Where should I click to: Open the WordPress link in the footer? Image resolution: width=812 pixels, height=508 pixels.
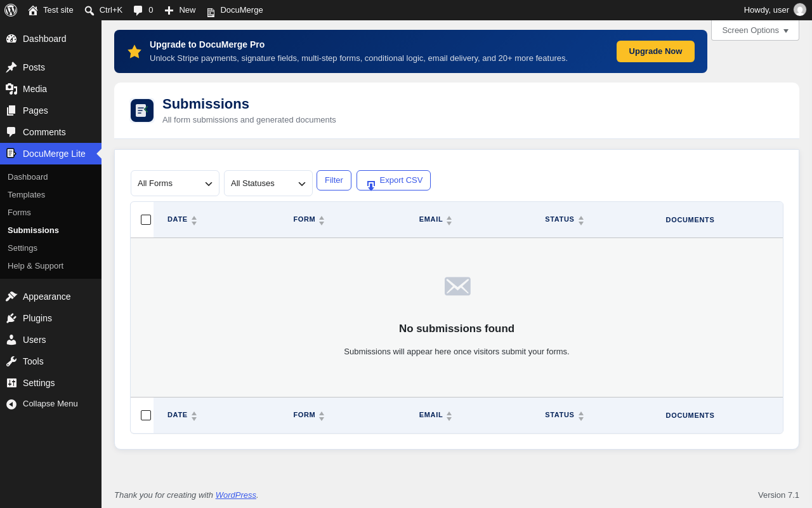coord(236,495)
